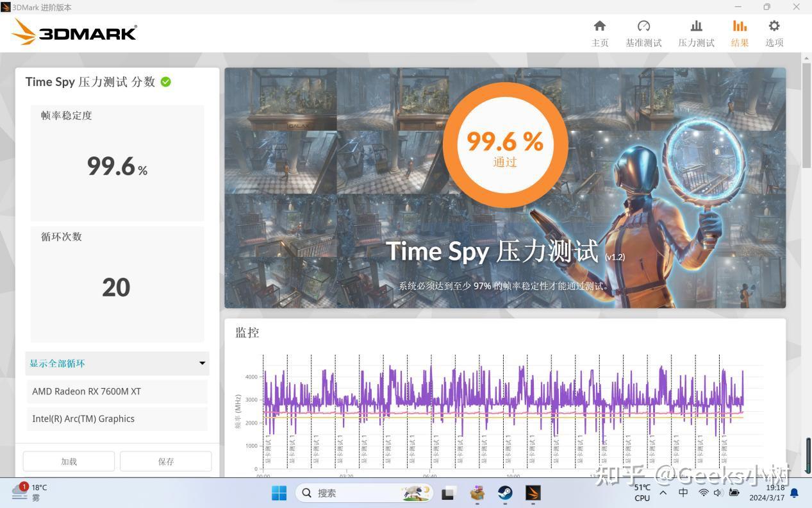
Task: Launch Steam from the taskbar
Action: coord(505,493)
